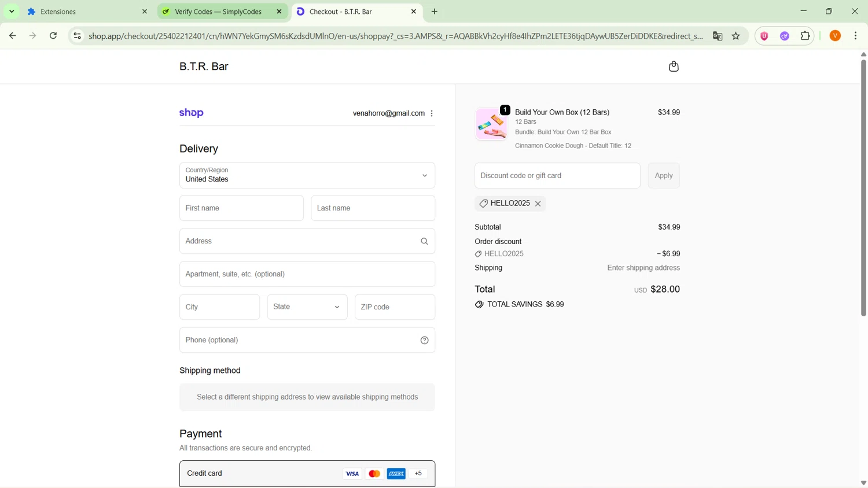Click the B.T.R. Bar store link
868x488 pixels.
(x=204, y=66)
